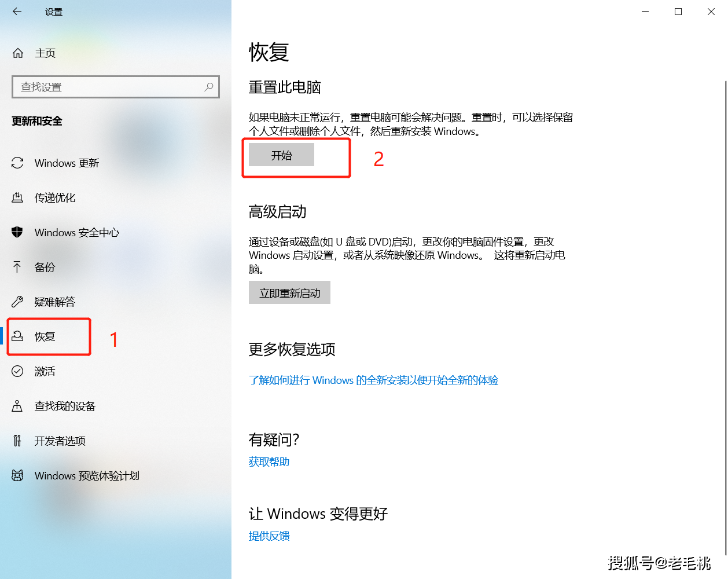This screenshot has height=579, width=728.
Task: Open 传递优化 delivery icon
Action: coord(17,198)
